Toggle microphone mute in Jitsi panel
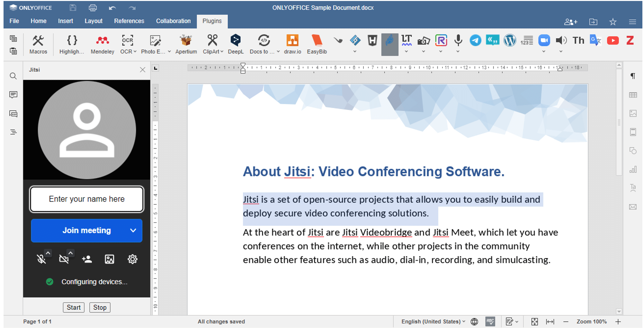Viewport: 644px width, 328px height. click(x=41, y=259)
